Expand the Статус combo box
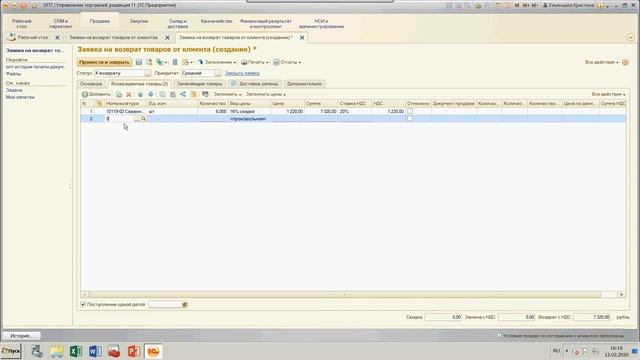Screen dimensions: 640x360 click(148, 73)
